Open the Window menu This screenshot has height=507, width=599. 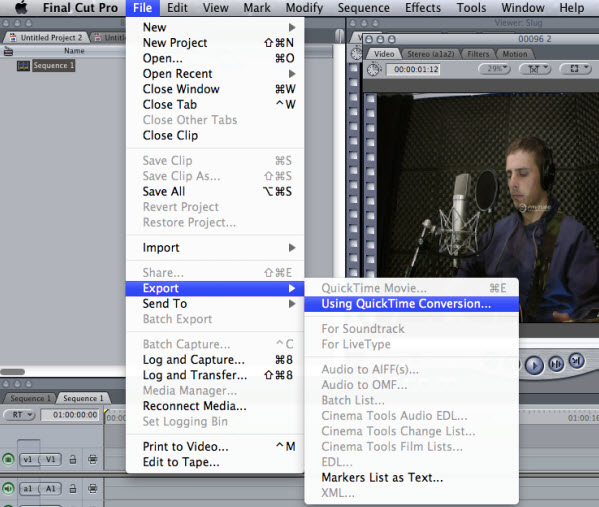coord(523,8)
